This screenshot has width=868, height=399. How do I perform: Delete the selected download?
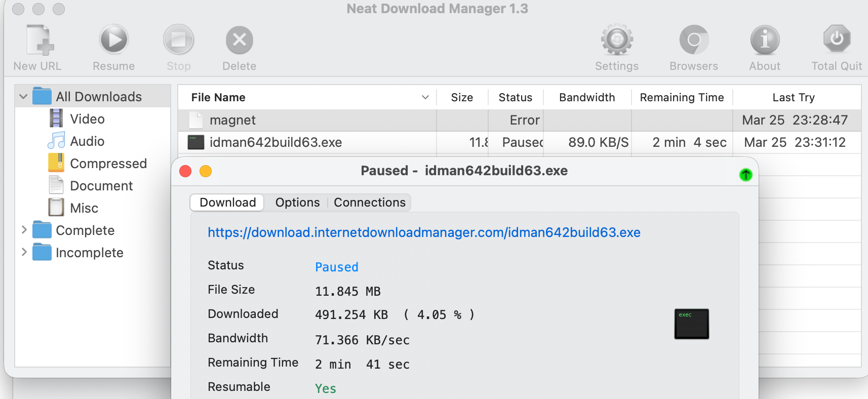pyautogui.click(x=240, y=40)
